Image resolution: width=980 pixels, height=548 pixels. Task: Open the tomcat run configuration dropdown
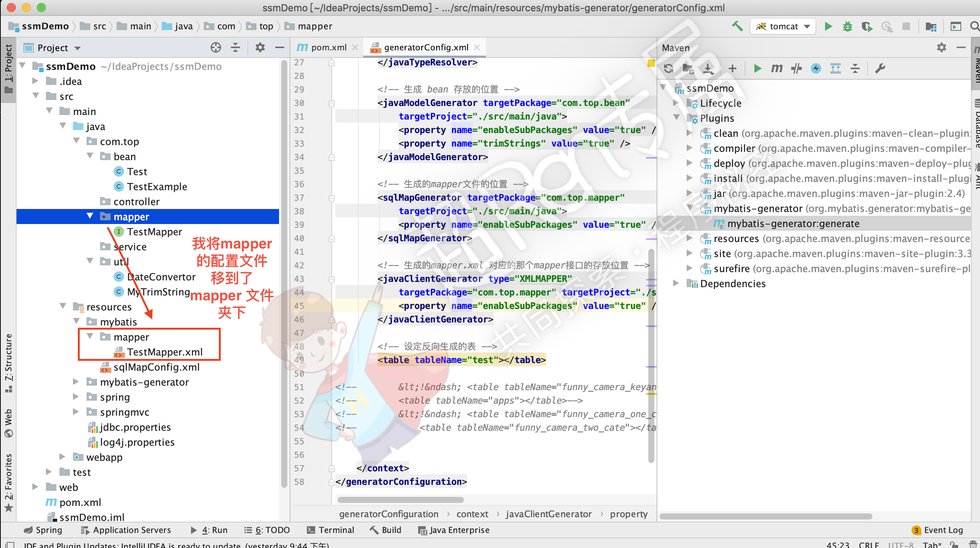tap(783, 26)
